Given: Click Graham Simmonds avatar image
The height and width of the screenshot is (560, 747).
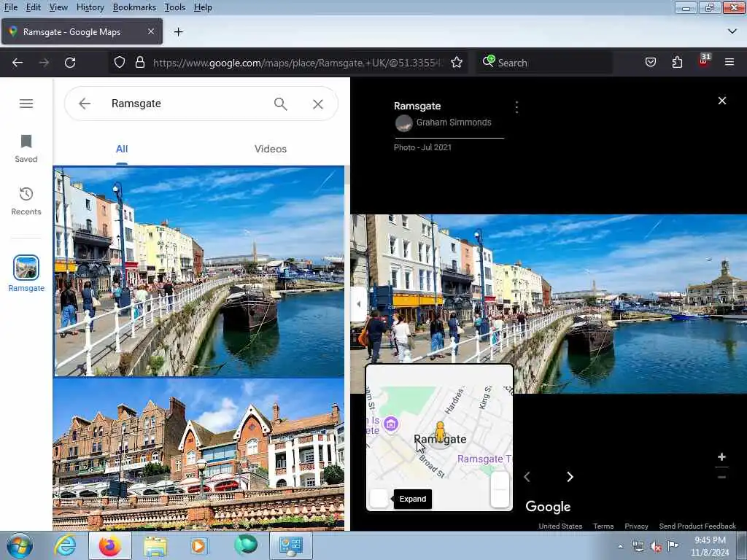Looking at the screenshot, I should click(x=403, y=122).
